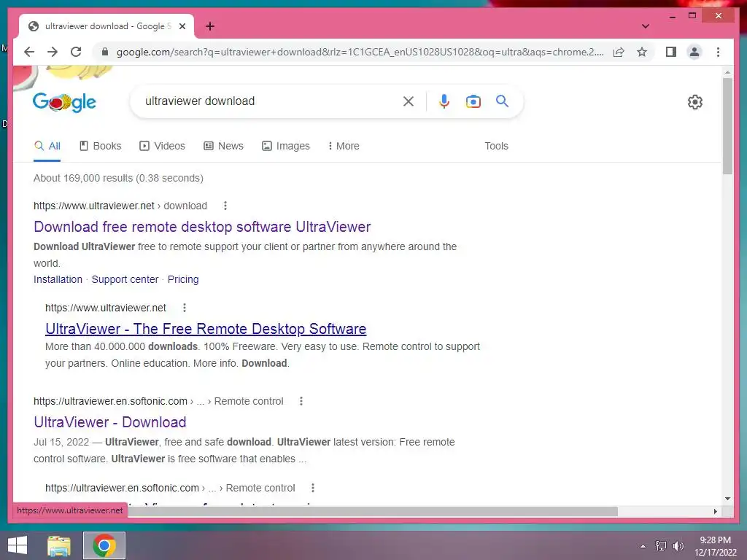Open UltraViewer - The Free Remote Desktop Software
The height and width of the screenshot is (560, 747).
(x=206, y=329)
